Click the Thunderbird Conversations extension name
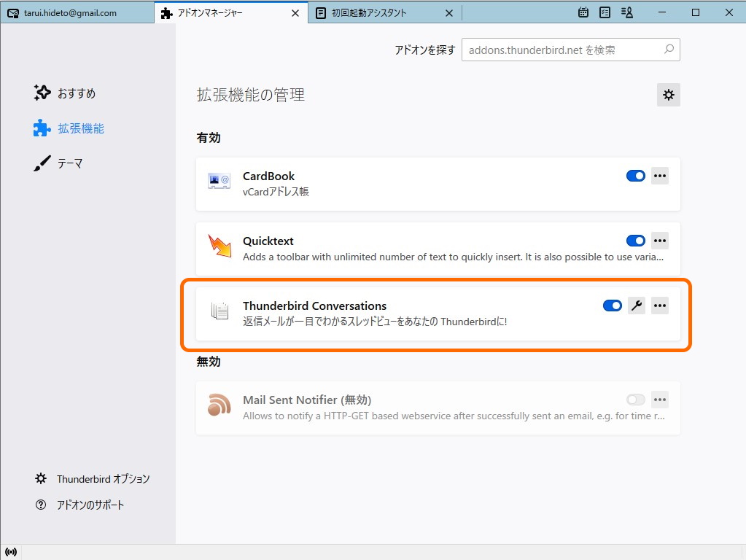This screenshot has height=560, width=746. [x=314, y=306]
